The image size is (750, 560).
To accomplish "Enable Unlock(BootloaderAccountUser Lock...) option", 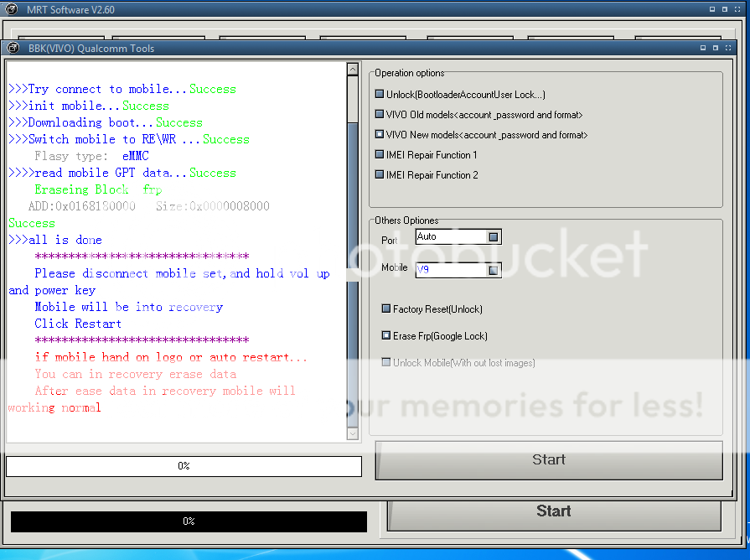I will (380, 95).
